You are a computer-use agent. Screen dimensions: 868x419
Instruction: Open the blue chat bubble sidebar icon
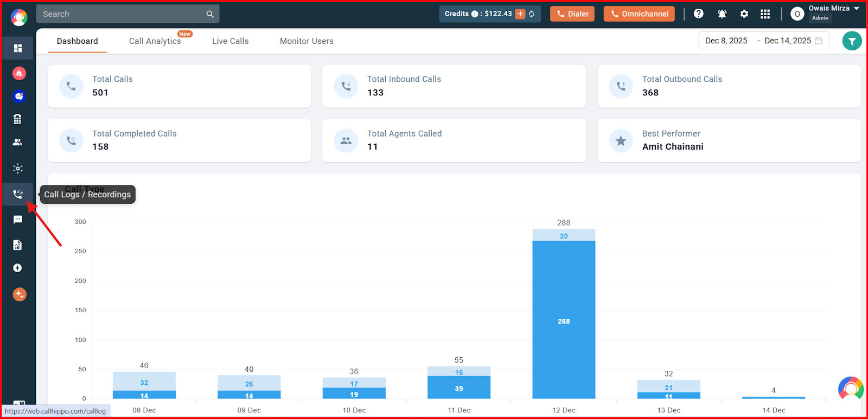pyautogui.click(x=19, y=96)
